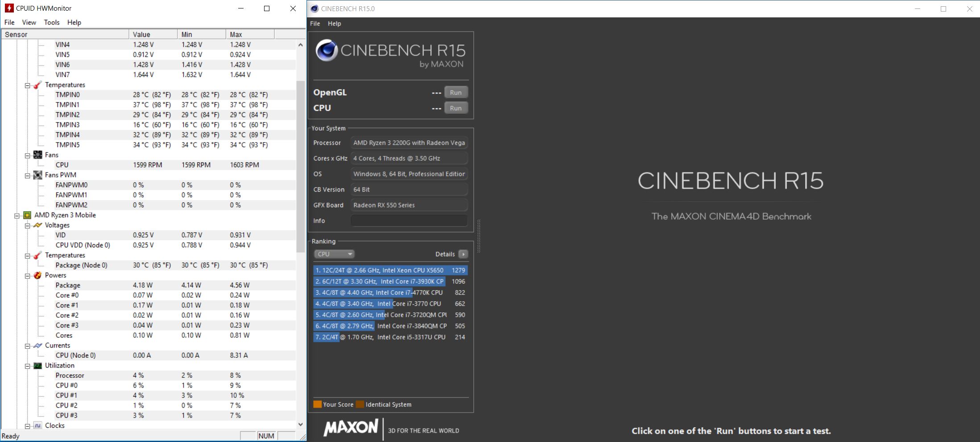Collapse the AMD Ryzen 3 Mobile node
980x442 pixels.
pos(17,216)
